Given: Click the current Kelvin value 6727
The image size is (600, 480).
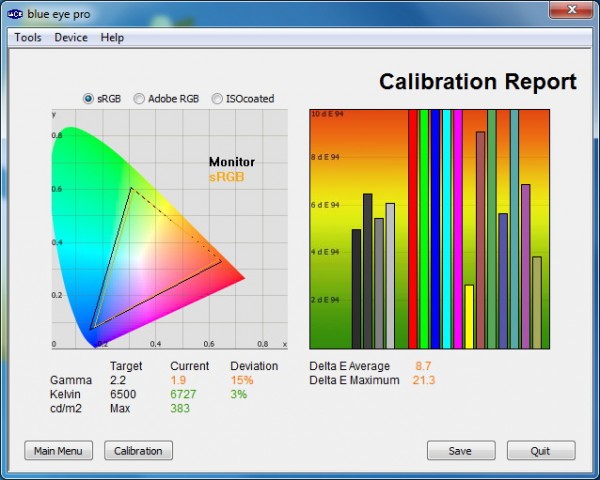Looking at the screenshot, I should tap(183, 394).
